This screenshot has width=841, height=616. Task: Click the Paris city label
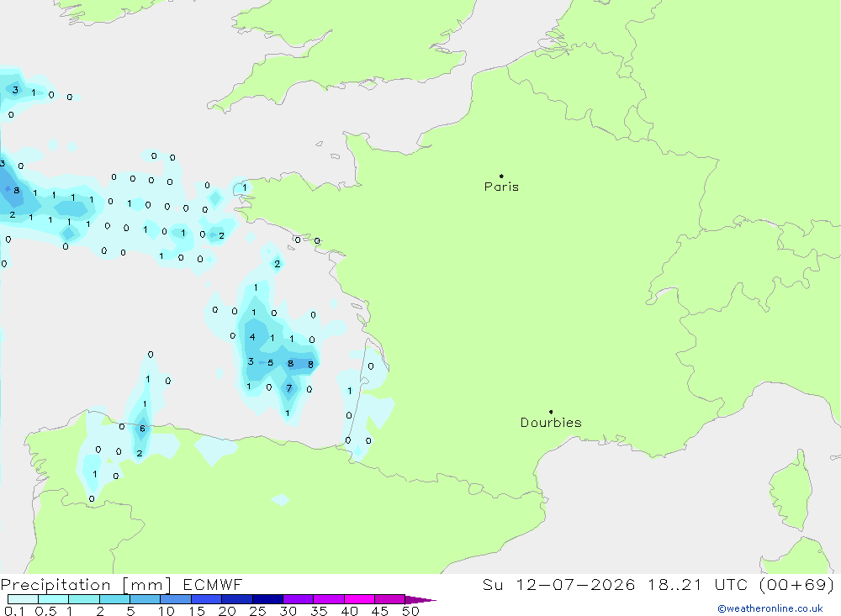[x=501, y=187]
